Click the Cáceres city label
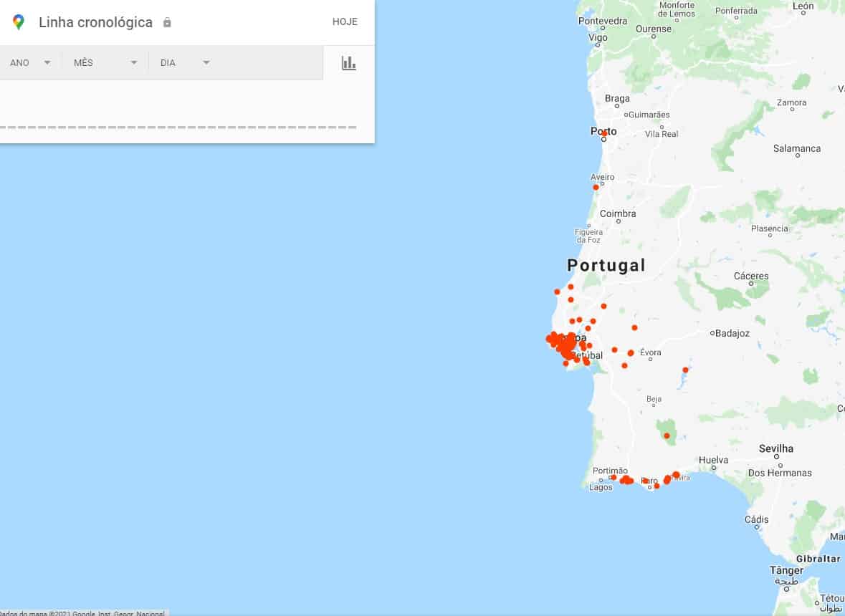 (750, 276)
